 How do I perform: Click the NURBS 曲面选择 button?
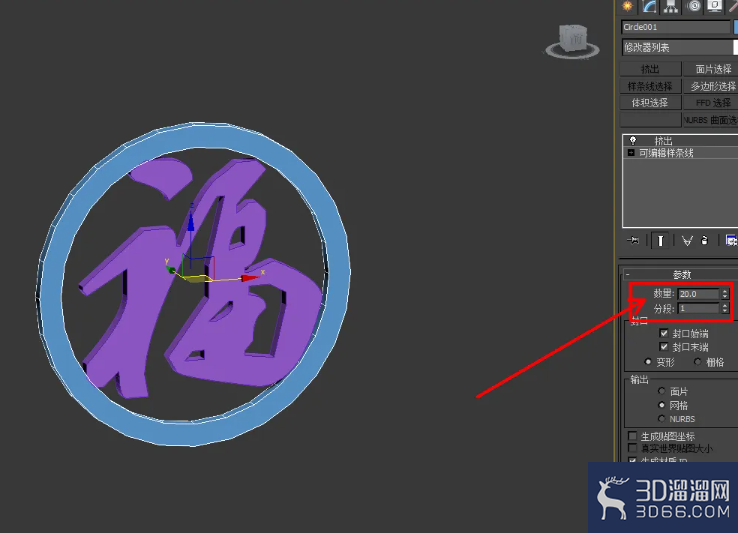(x=711, y=120)
